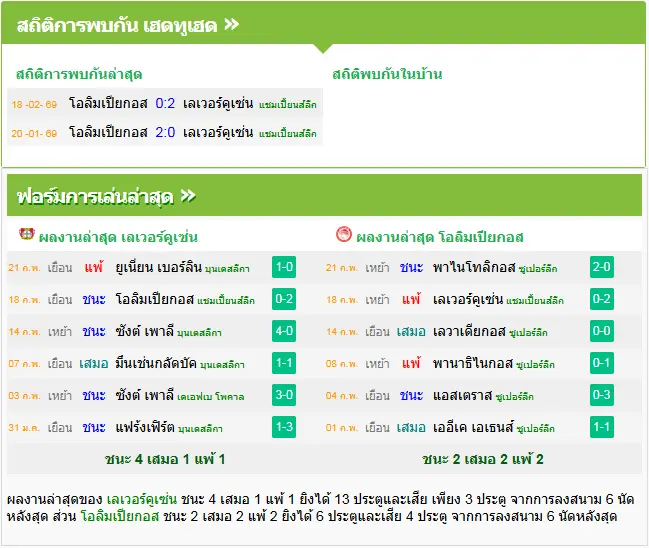Click green โอลิมเปียกอส link in summary paragraph

(x=120, y=516)
